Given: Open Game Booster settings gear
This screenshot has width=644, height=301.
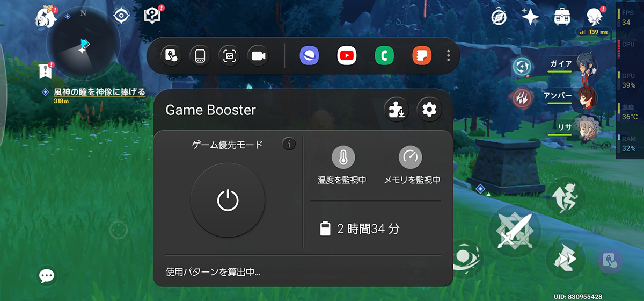Looking at the screenshot, I should coord(429,110).
